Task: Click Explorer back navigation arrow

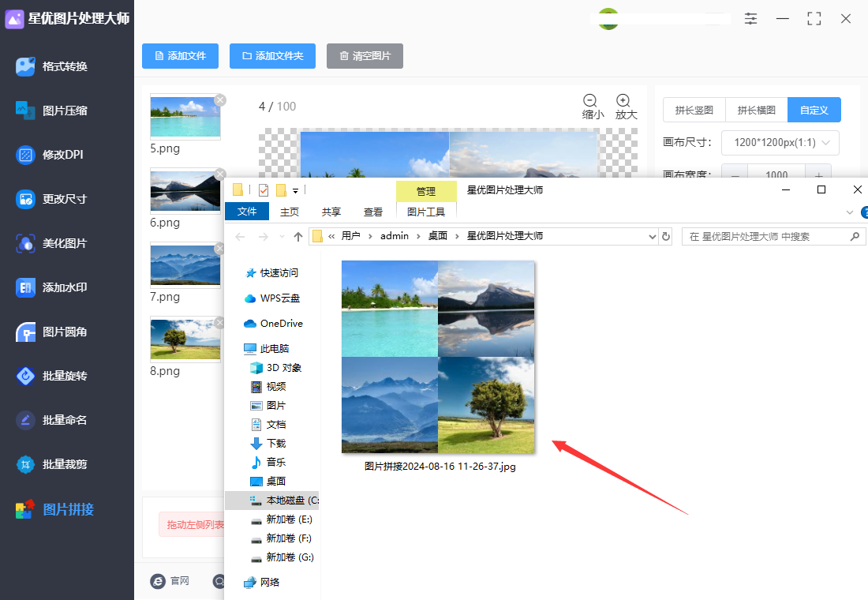Action: point(240,237)
